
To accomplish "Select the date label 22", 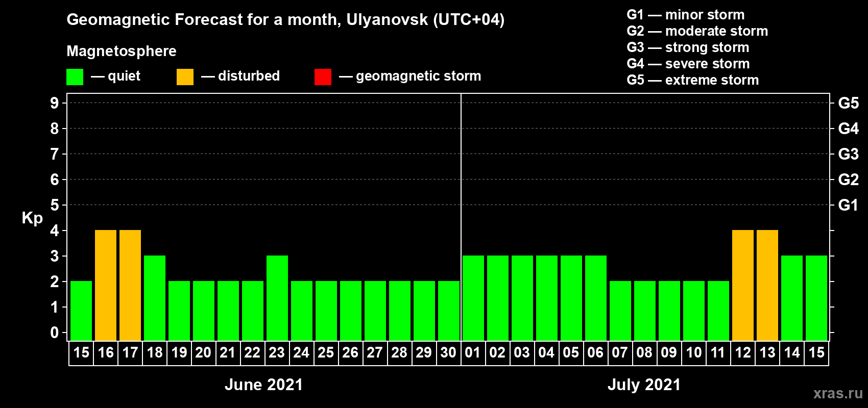I will click(x=252, y=353).
